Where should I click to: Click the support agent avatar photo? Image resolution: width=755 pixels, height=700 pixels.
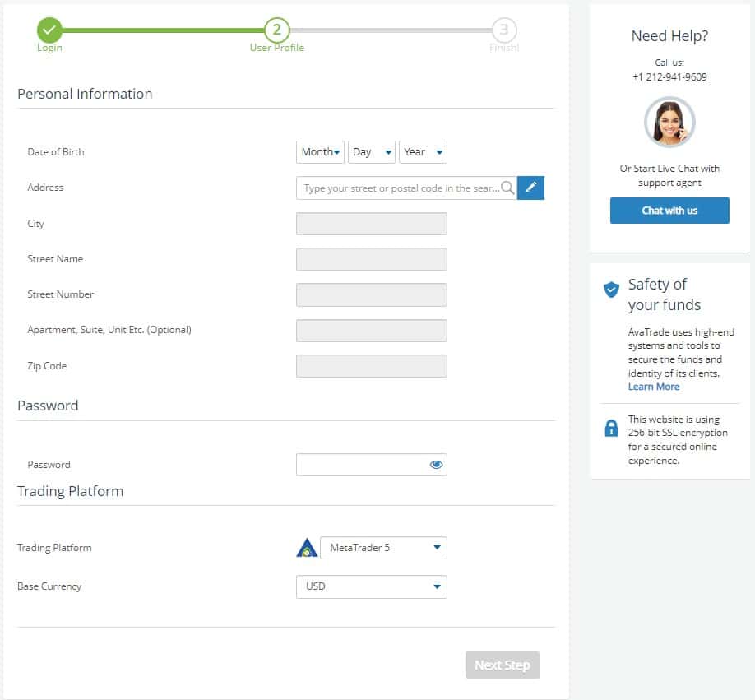pyautogui.click(x=669, y=123)
